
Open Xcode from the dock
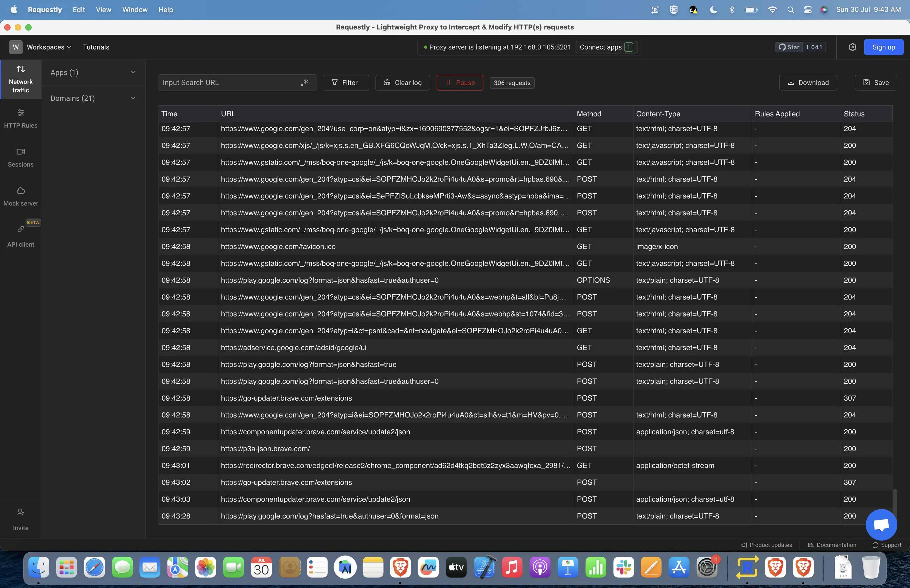[484, 567]
